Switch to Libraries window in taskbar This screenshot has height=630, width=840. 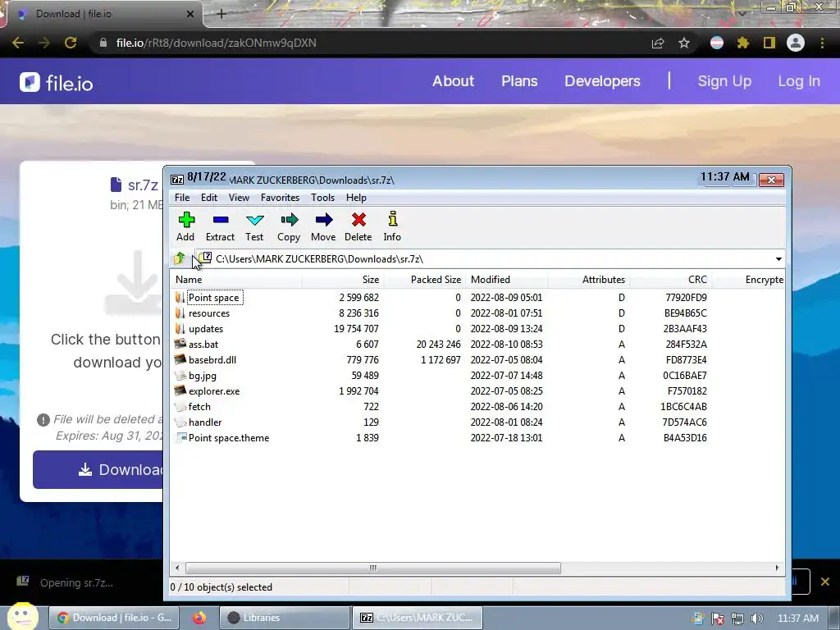285,618
